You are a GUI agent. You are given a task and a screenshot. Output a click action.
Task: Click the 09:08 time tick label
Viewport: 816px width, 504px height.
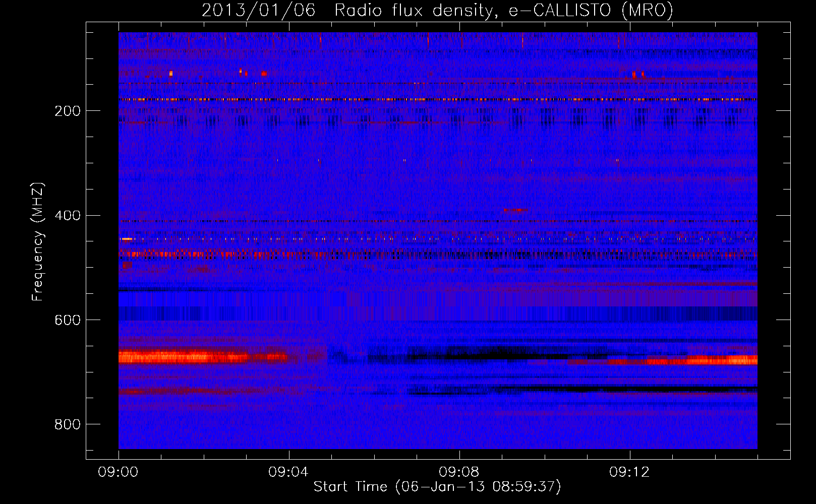click(459, 472)
